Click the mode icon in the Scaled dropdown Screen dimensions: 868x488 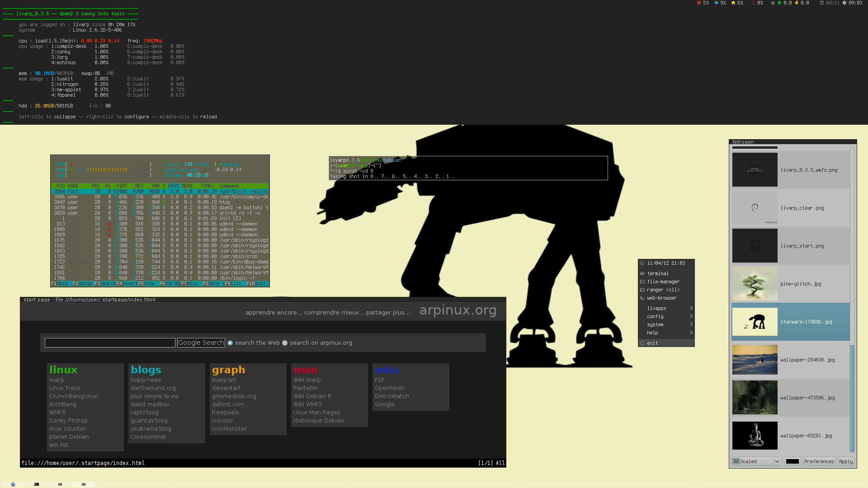[x=736, y=461]
